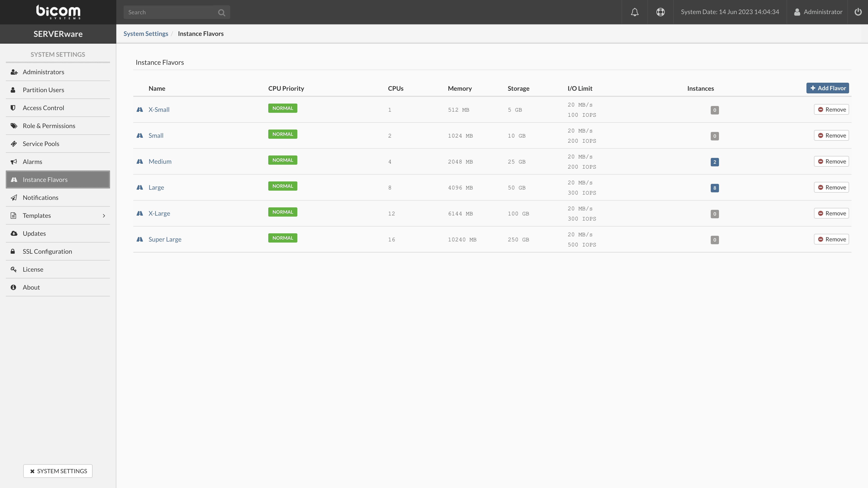
Task: Open Service Pools page
Action: pyautogui.click(x=58, y=144)
